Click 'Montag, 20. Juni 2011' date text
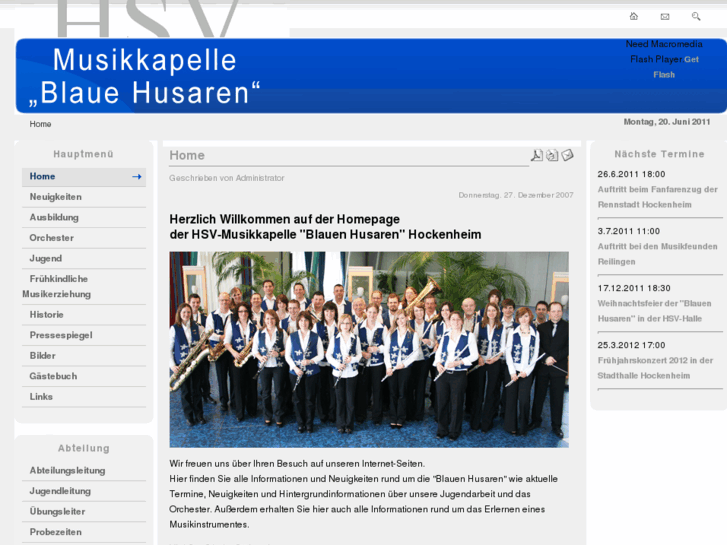The width and height of the screenshot is (727, 545). click(x=667, y=122)
